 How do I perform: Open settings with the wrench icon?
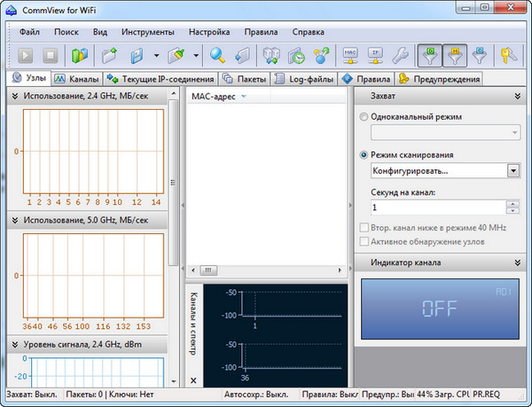point(400,55)
